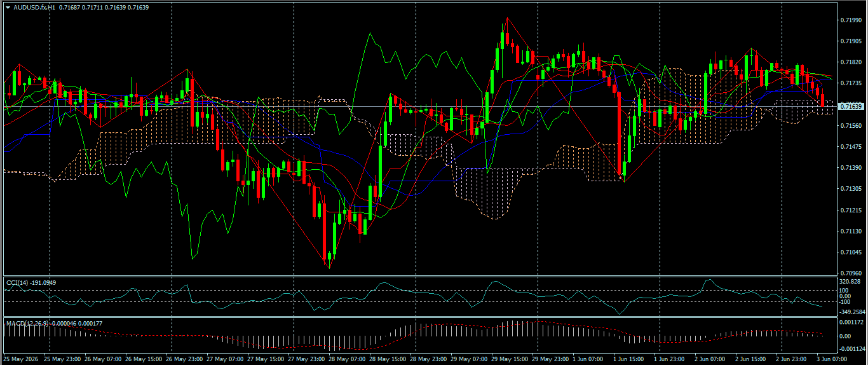Click time axis label 29 May 23:00

click(x=550, y=359)
